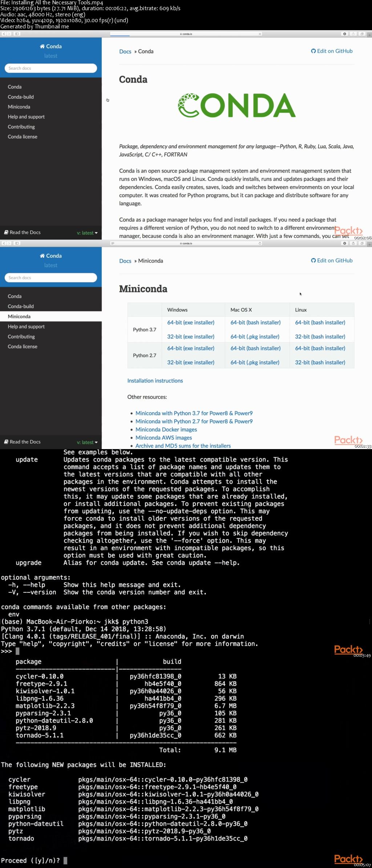
Task: Expand the 'v: latest' version menu on Miniconda page
Action: (87, 442)
